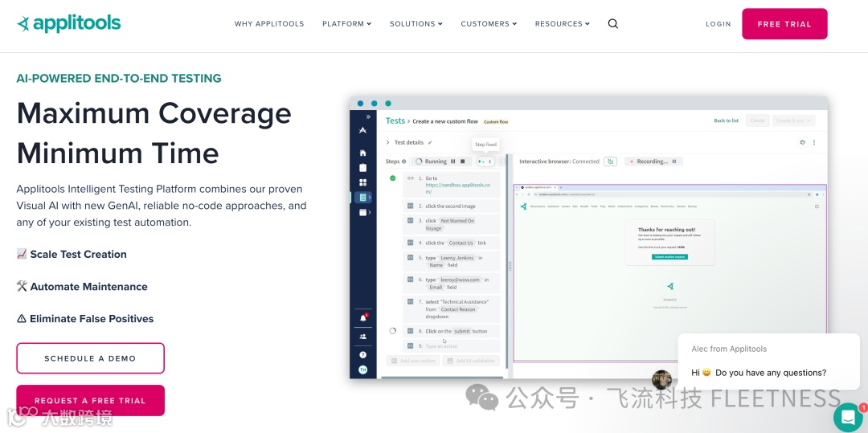This screenshot has height=433, width=868.
Task: Click the Home icon in demo sidebar
Action: (x=362, y=153)
